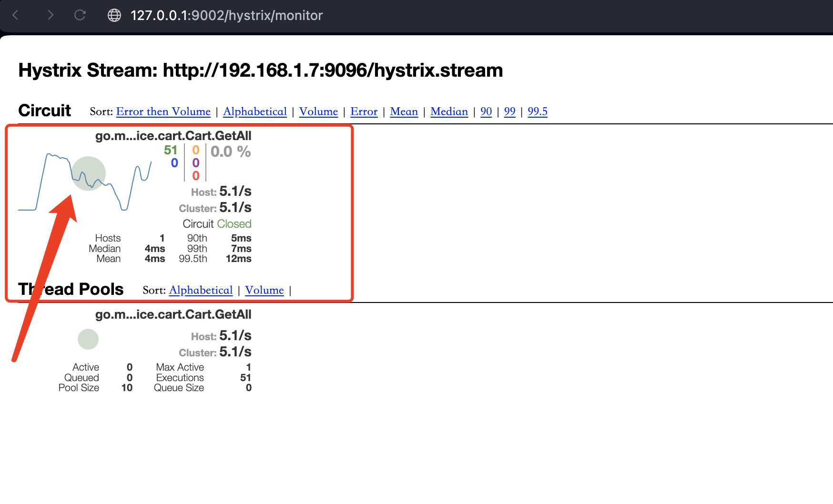
Task: Click the Queued label
Action: coord(81,378)
